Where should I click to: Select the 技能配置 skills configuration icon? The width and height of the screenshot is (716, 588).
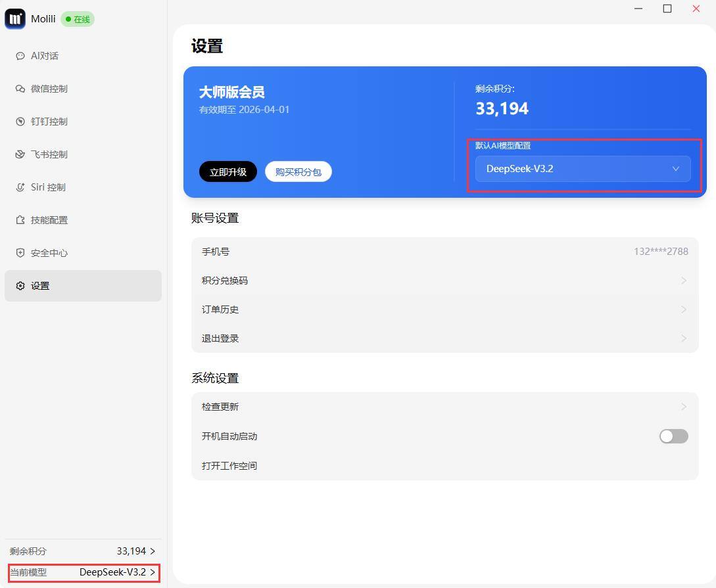point(20,220)
